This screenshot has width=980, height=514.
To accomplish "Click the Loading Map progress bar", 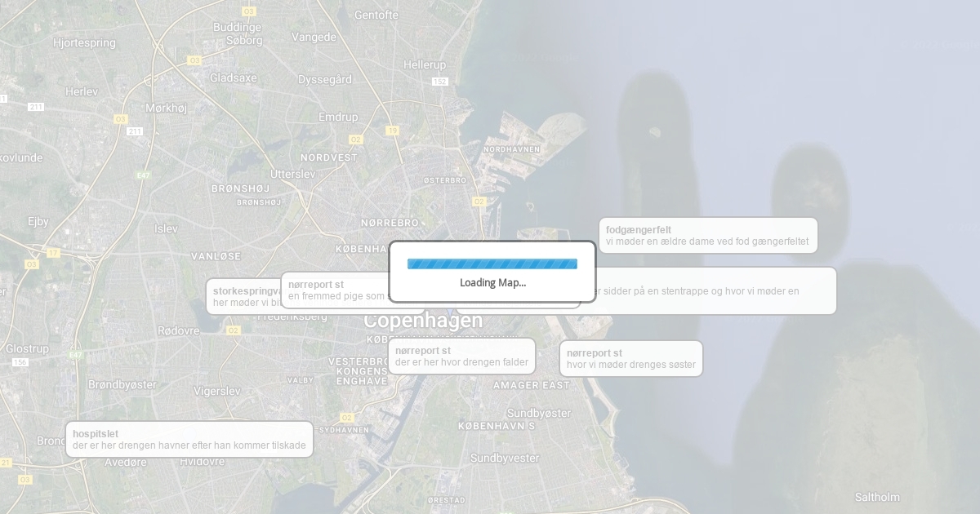I will point(492,264).
